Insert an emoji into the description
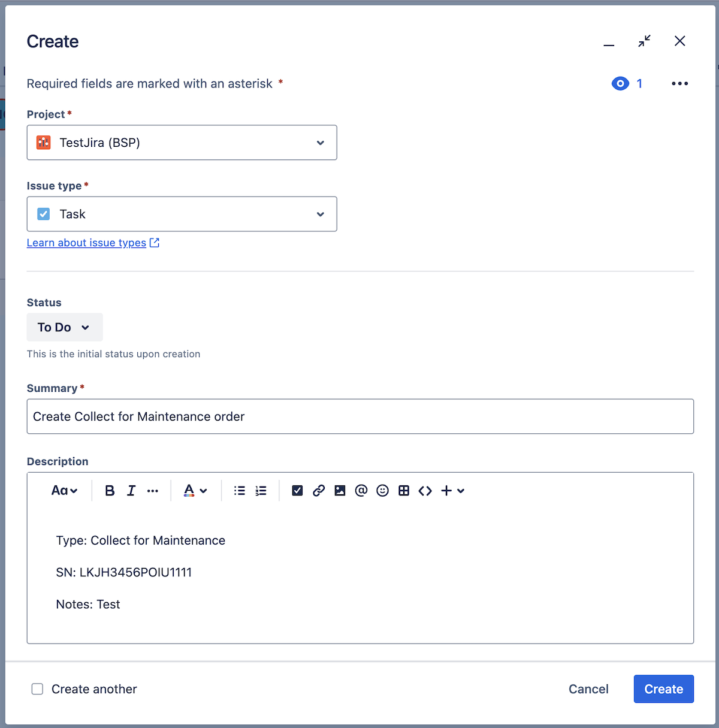Image resolution: width=719 pixels, height=728 pixels. click(x=382, y=490)
